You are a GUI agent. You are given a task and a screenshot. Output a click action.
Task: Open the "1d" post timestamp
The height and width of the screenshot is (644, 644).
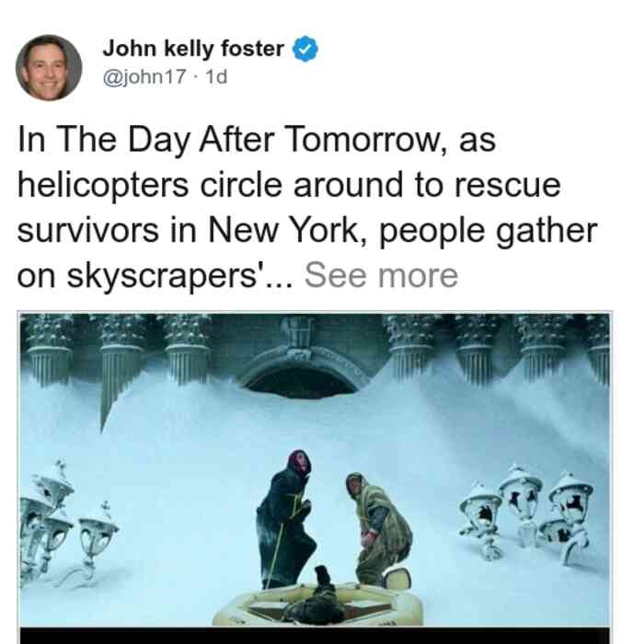[215, 76]
